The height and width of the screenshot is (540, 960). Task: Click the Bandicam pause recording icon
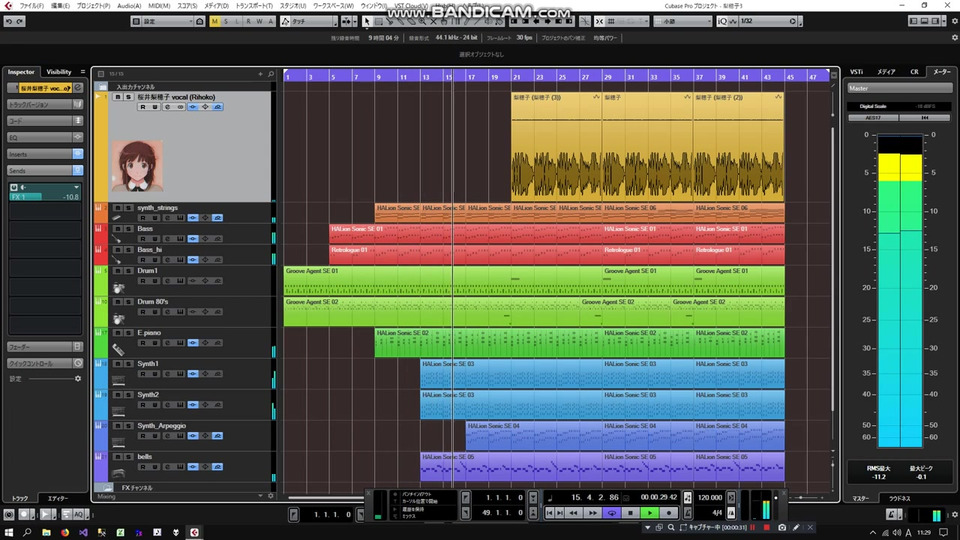(752, 527)
